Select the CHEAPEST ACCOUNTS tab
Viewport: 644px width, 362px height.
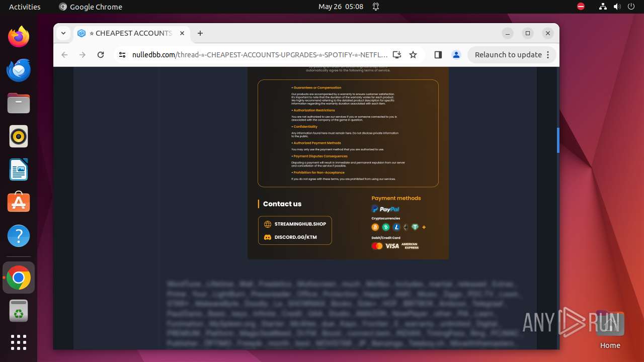tap(132, 33)
